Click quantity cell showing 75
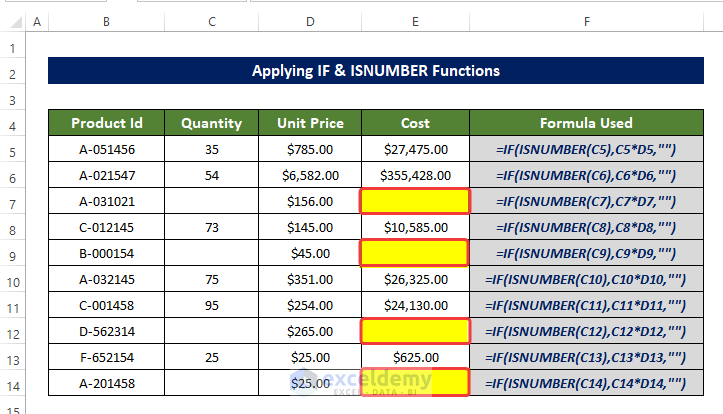This screenshot has height=414, width=723. pyautogui.click(x=212, y=279)
